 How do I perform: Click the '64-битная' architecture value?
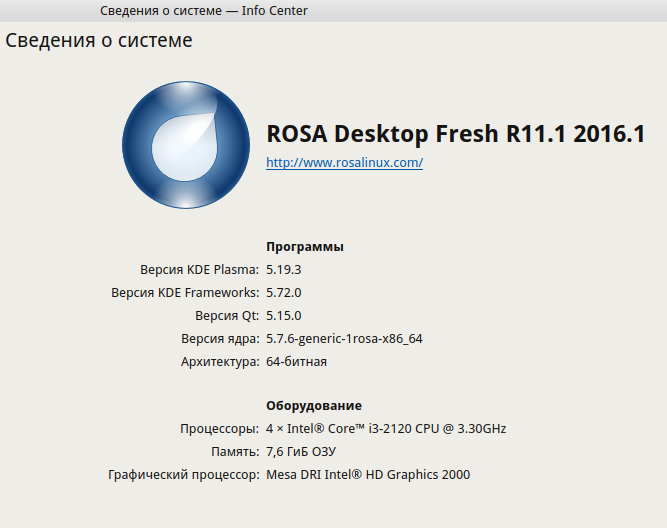click(x=296, y=362)
